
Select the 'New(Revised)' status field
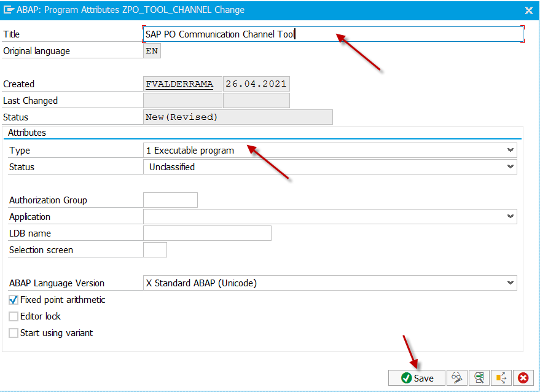(238, 117)
